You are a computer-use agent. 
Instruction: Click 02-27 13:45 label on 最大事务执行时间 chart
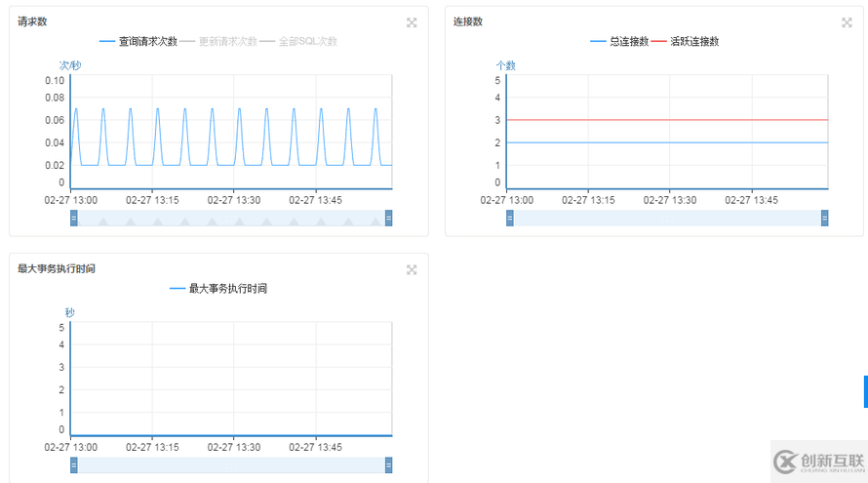(316, 447)
